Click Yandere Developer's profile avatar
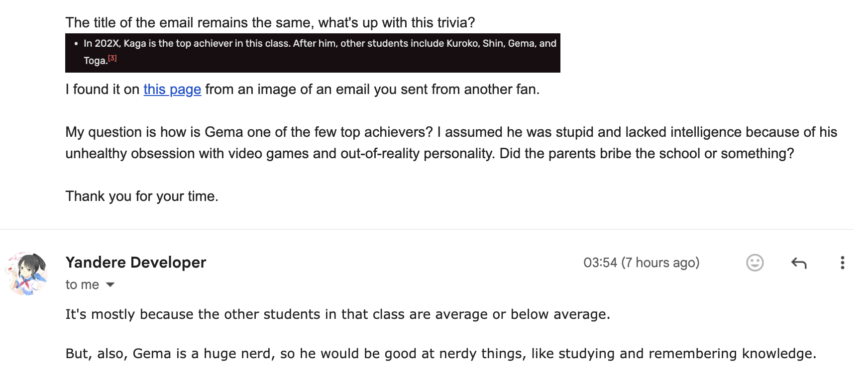Screen dimensions: 868x388 (27, 273)
